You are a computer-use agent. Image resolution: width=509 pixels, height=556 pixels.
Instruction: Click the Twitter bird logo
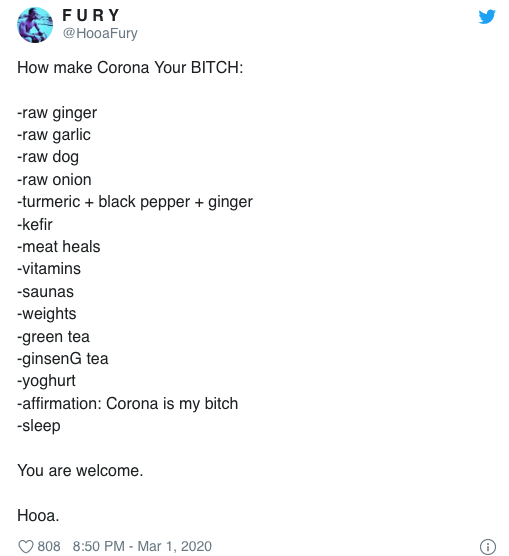[487, 17]
